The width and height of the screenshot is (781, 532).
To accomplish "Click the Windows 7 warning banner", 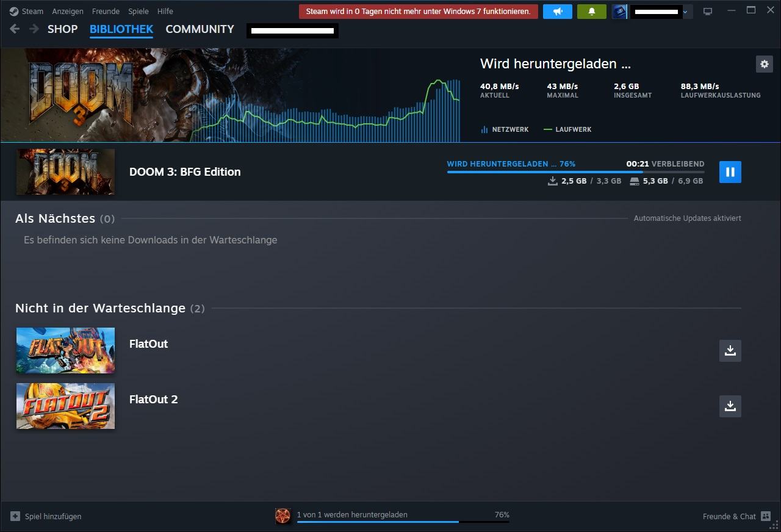I will pyautogui.click(x=419, y=12).
